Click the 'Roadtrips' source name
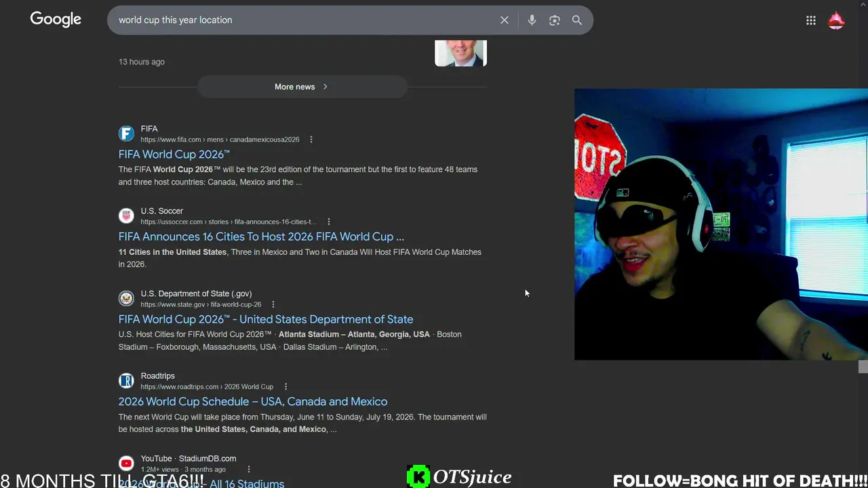Viewport: 868px width, 488px height. [158, 376]
